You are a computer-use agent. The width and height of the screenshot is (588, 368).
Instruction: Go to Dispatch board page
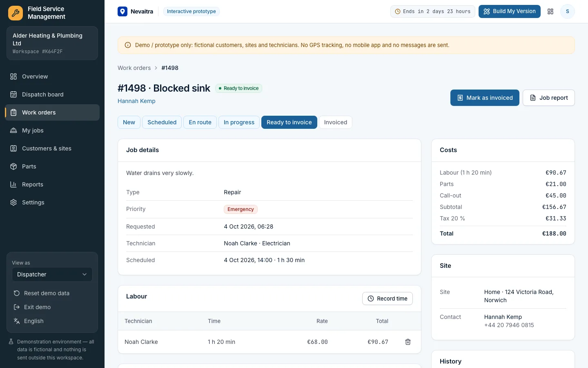pyautogui.click(x=52, y=94)
